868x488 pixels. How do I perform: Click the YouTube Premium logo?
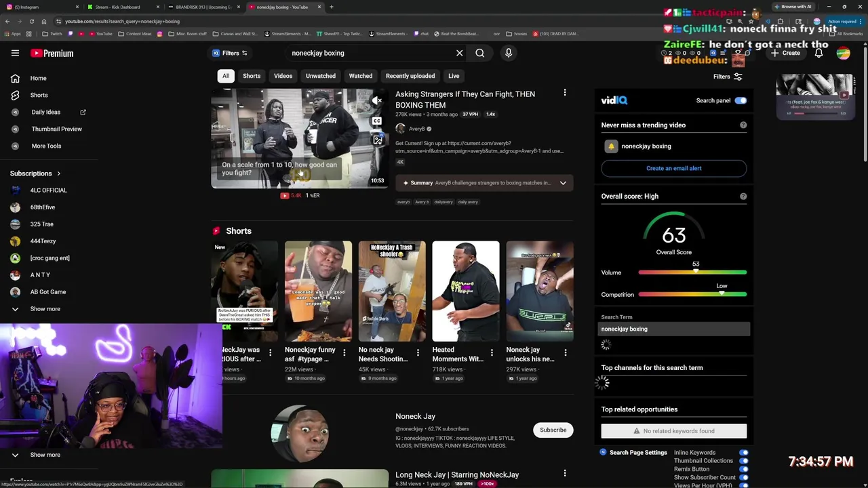(x=52, y=53)
